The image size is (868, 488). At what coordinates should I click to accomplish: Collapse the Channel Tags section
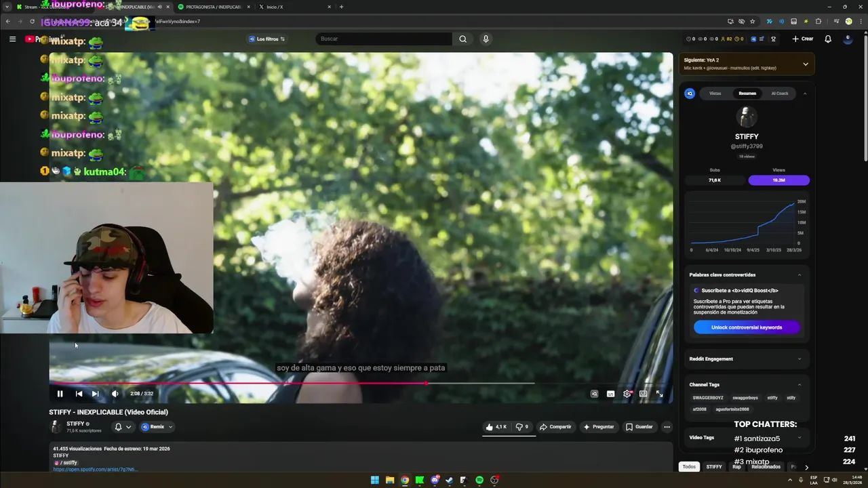[800, 384]
